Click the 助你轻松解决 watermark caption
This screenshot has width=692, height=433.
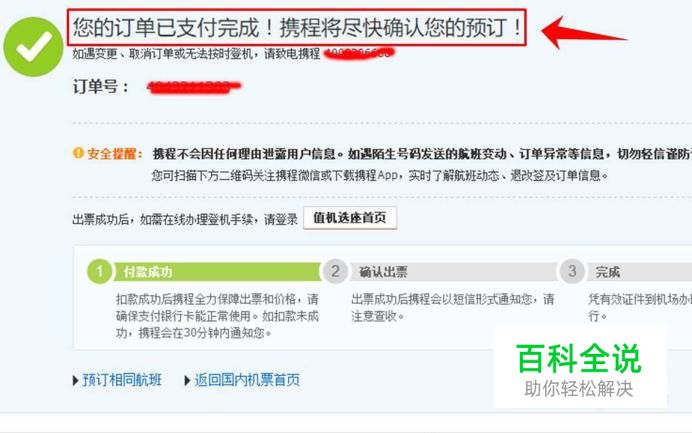coord(579,389)
